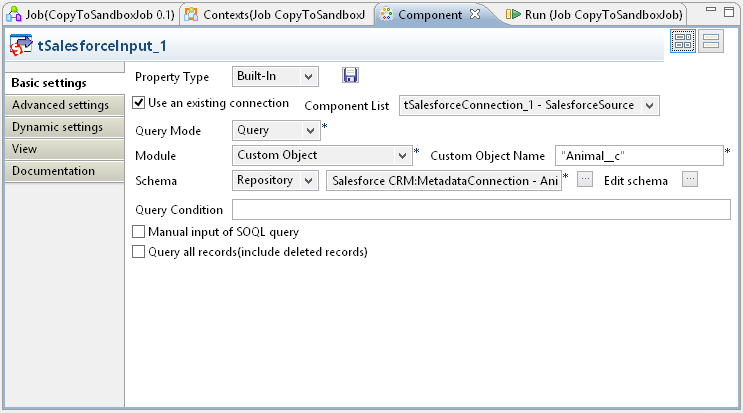
Task: Open the Property Type dropdown
Action: coord(275,77)
